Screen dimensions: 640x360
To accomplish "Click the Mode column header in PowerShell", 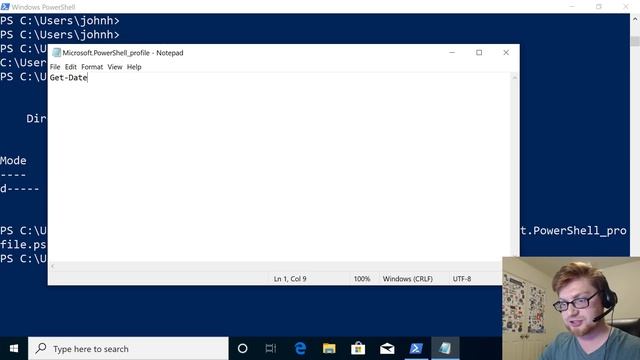I will (x=13, y=161).
